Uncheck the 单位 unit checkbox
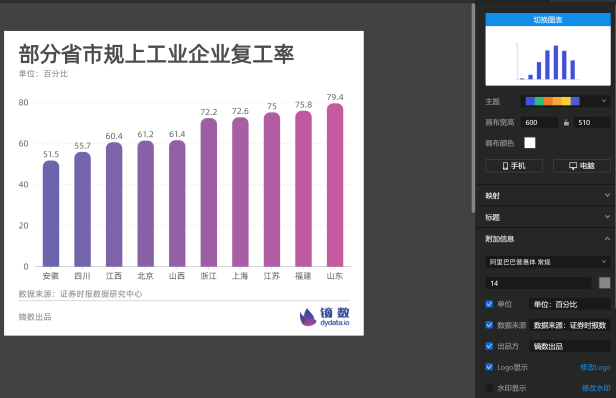The width and height of the screenshot is (616, 398). coord(489,304)
